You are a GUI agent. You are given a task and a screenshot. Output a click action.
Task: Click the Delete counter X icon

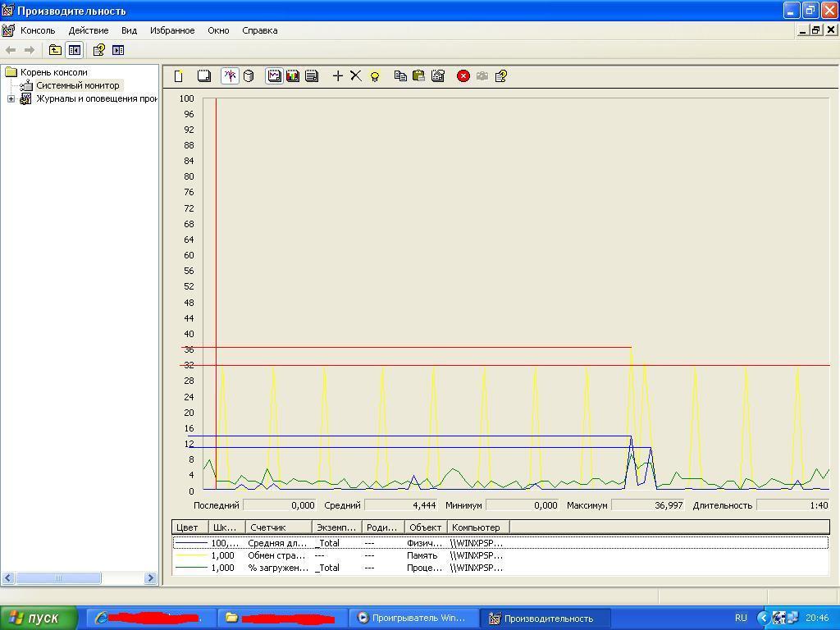356,75
